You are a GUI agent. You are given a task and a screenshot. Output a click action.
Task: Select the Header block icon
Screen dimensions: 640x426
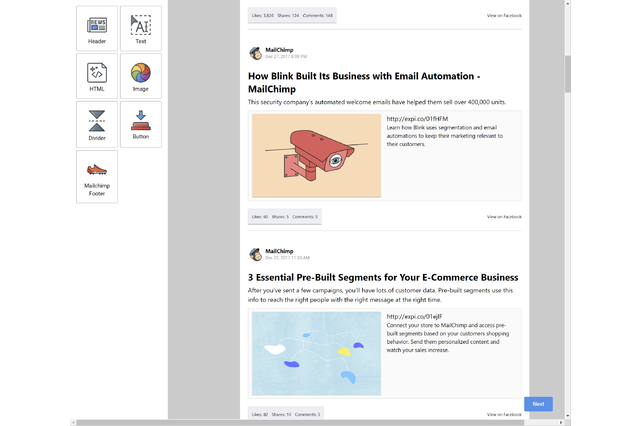pos(97,28)
